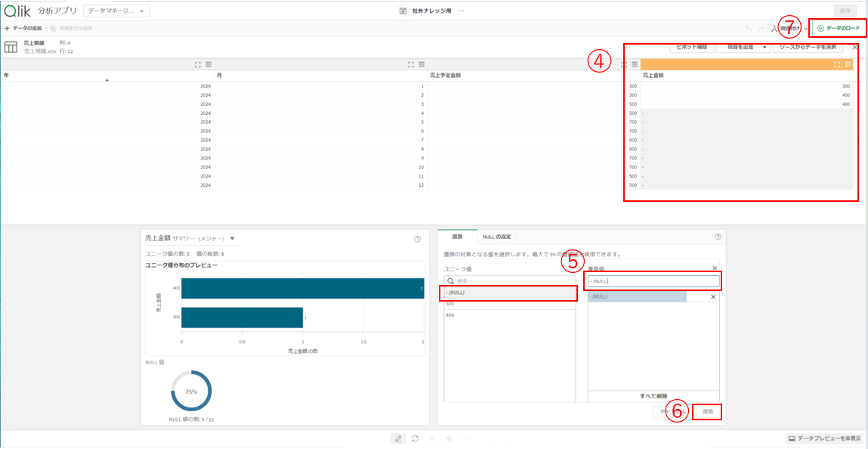Viewport: 868px width, 449px height.
Task: Click the undo arrow in the top toolbar
Action: pyautogui.click(x=749, y=27)
